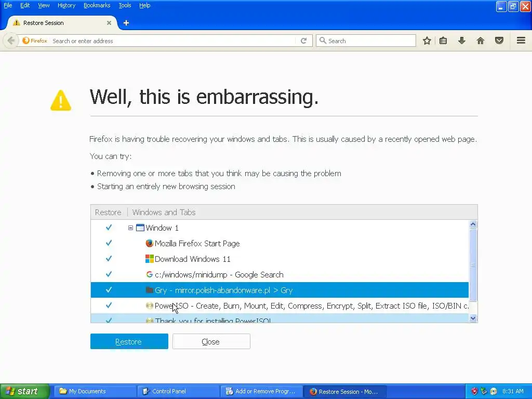Click the reload arrow in the address bar
Image resolution: width=532 pixels, height=399 pixels.
click(303, 41)
